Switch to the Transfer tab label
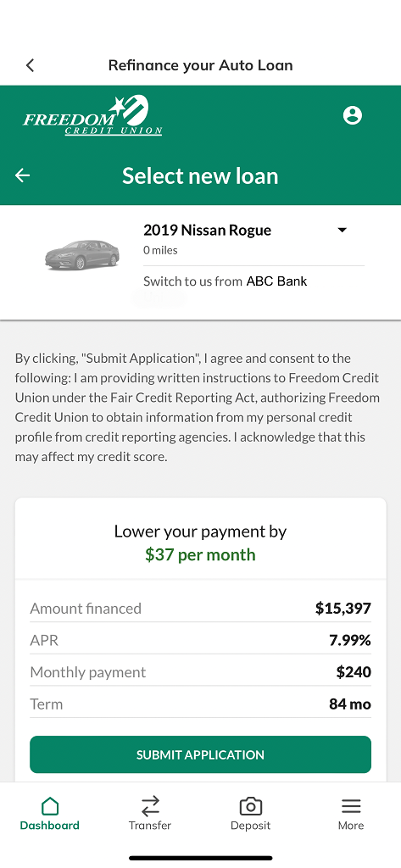 click(150, 826)
